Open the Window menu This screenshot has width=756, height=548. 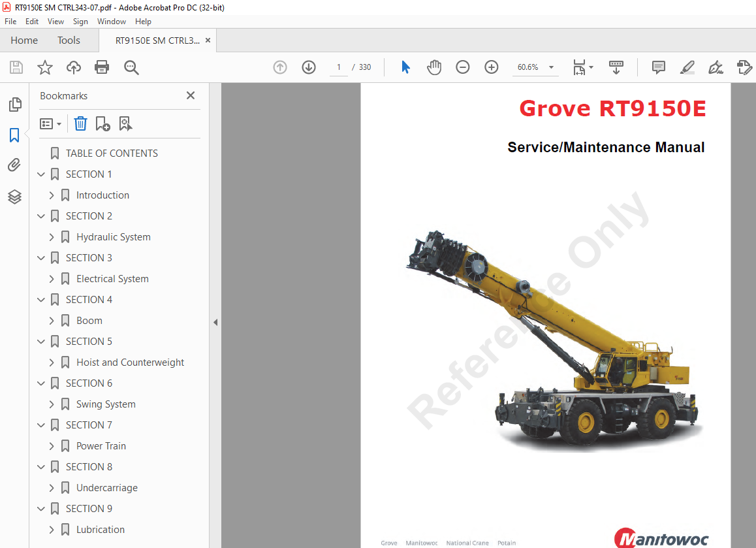pos(112,21)
